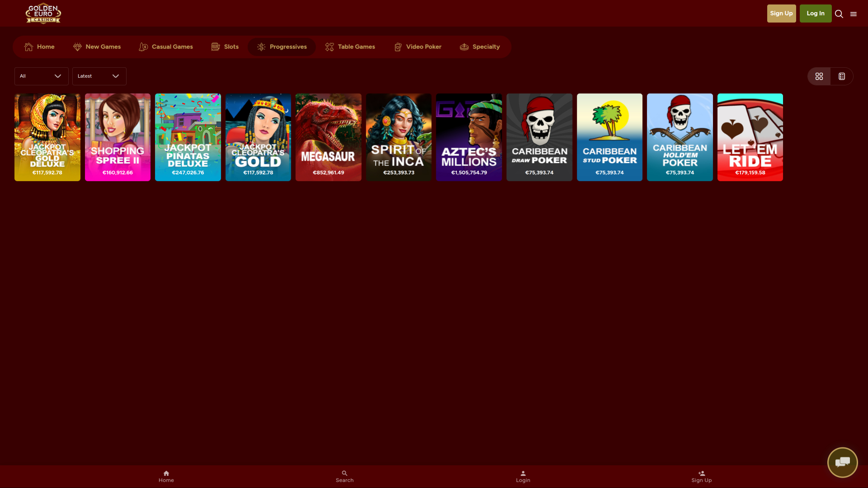Click the Golden Euro Casino logo

point(43,14)
